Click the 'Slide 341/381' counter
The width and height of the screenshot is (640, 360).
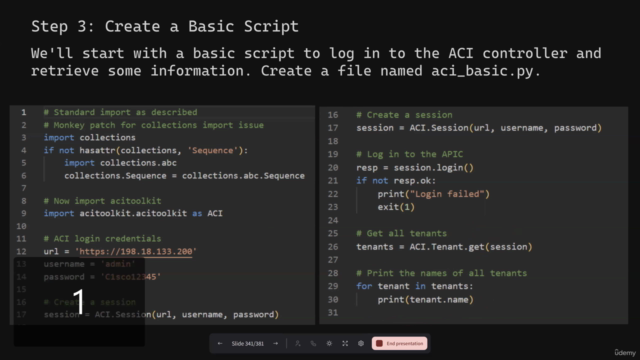tap(247, 344)
